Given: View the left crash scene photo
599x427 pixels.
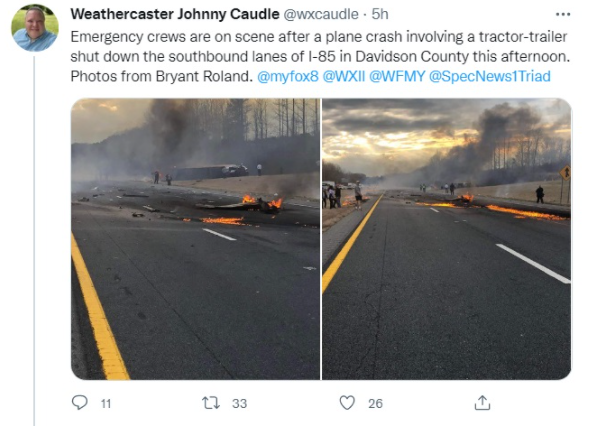Looking at the screenshot, I should (196, 239).
